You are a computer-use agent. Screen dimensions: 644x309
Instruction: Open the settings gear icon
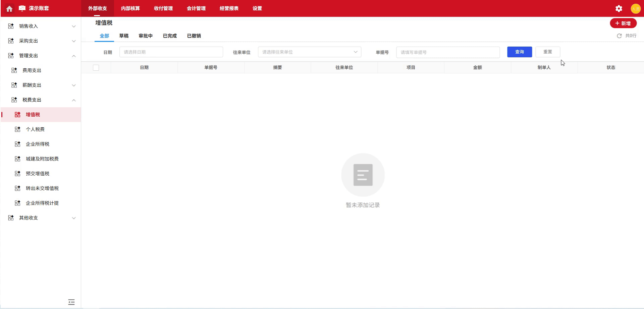619,8
